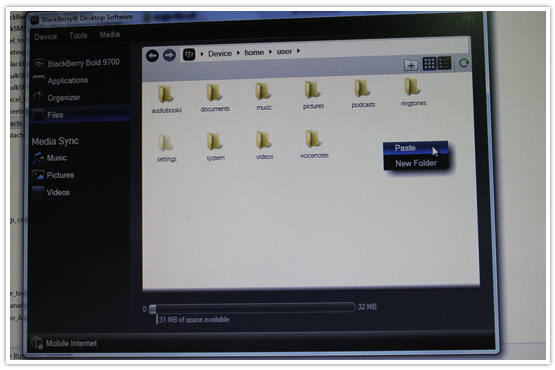Click home in the breadcrumb path
The image size is (555, 370).
coord(254,52)
